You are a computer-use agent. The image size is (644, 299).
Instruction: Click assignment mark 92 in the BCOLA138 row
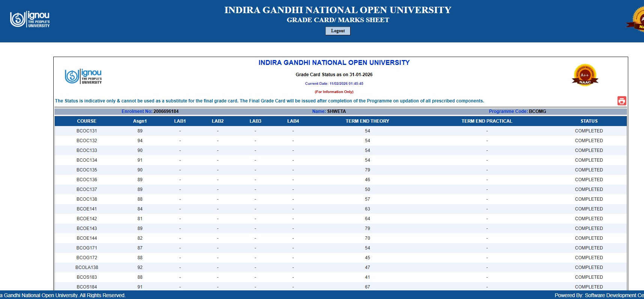140,267
